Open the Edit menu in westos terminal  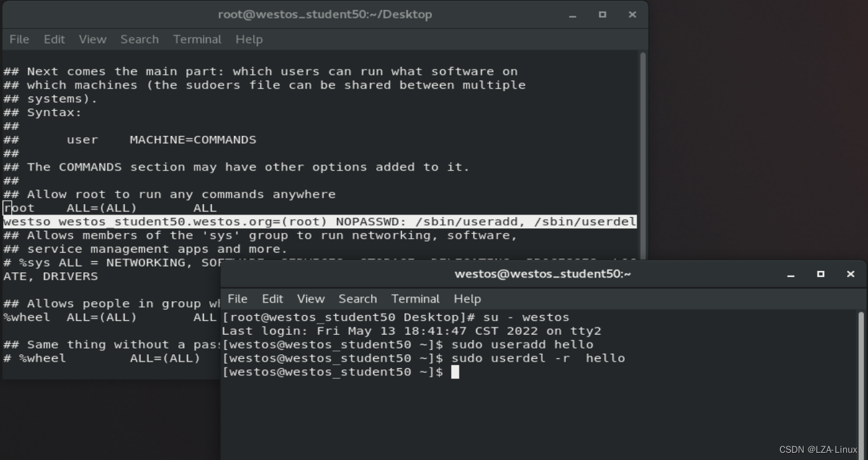click(x=272, y=299)
